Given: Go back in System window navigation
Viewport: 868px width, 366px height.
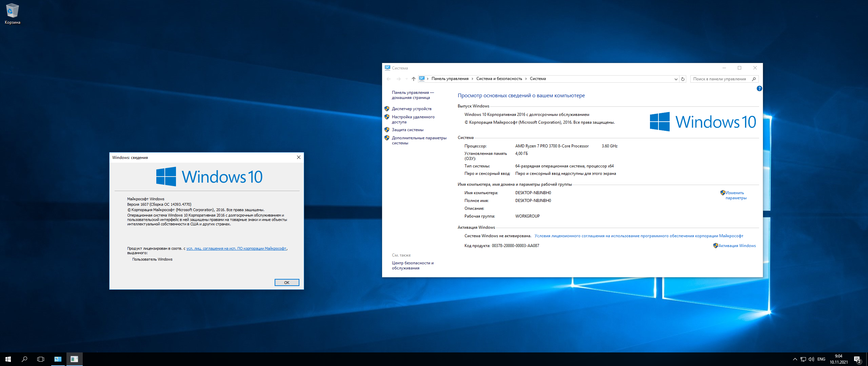Looking at the screenshot, I should click(x=389, y=79).
